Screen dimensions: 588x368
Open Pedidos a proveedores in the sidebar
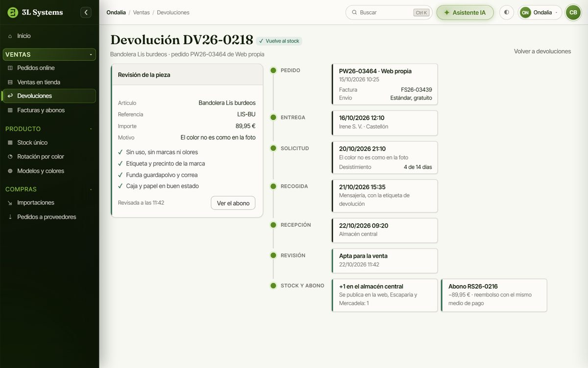point(49,217)
